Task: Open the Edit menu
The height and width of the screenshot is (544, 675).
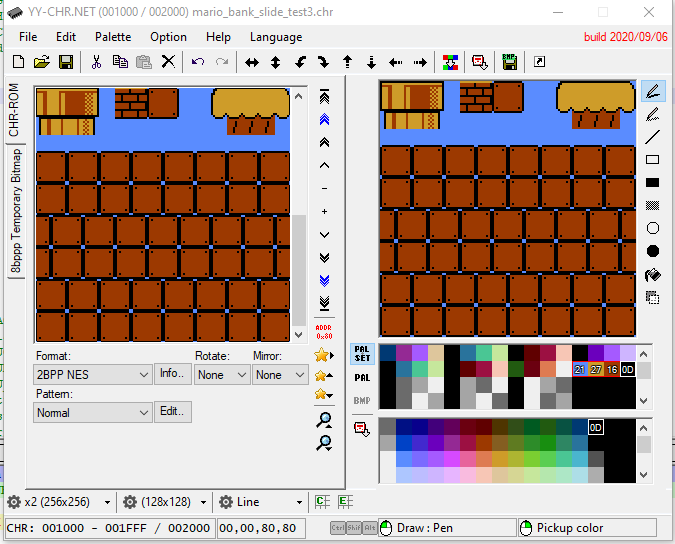Action: click(66, 37)
